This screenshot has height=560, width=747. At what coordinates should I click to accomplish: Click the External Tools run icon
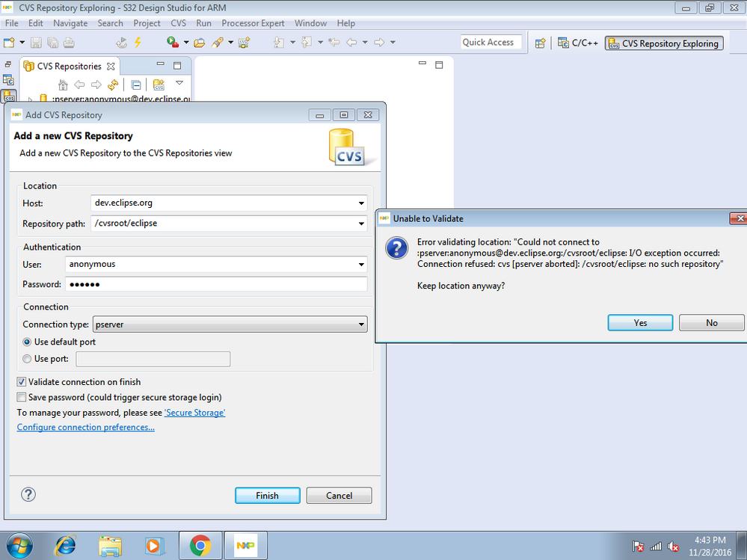point(173,42)
